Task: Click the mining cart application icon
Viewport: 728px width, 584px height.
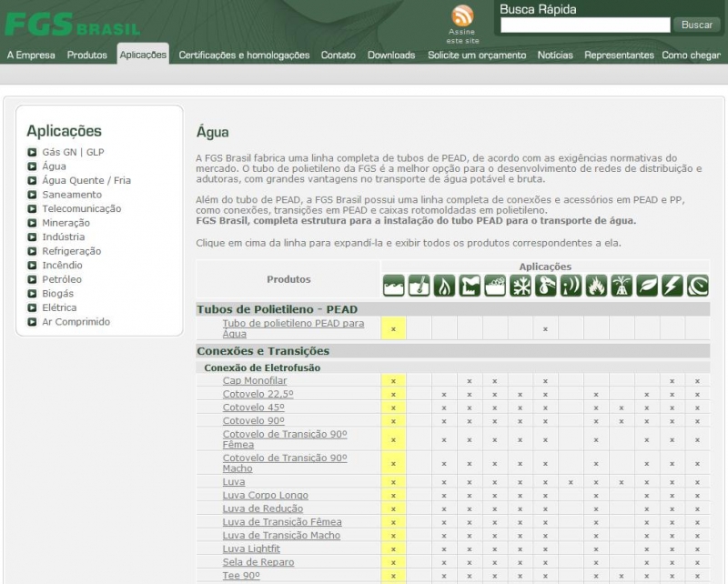Action: (x=495, y=285)
